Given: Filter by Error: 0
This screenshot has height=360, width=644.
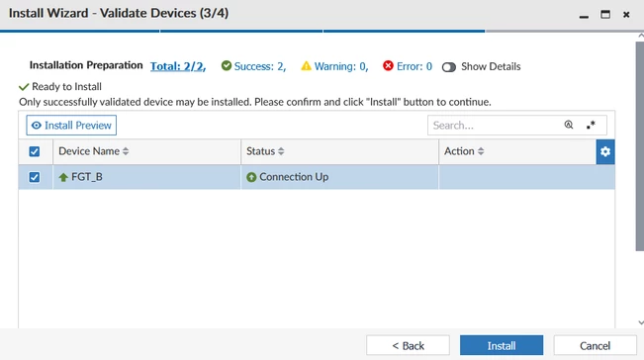Looking at the screenshot, I should [414, 66].
